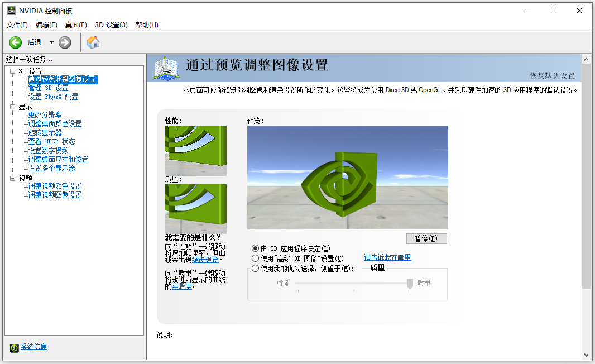595x364 pixels.
Task: Open the 平滑度 help link
Action: click(x=182, y=286)
